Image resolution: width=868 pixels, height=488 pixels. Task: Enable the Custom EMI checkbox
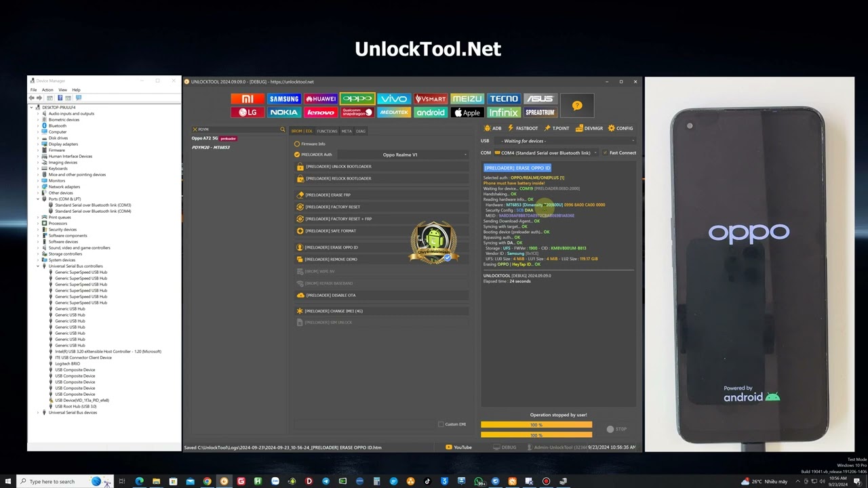(441, 424)
